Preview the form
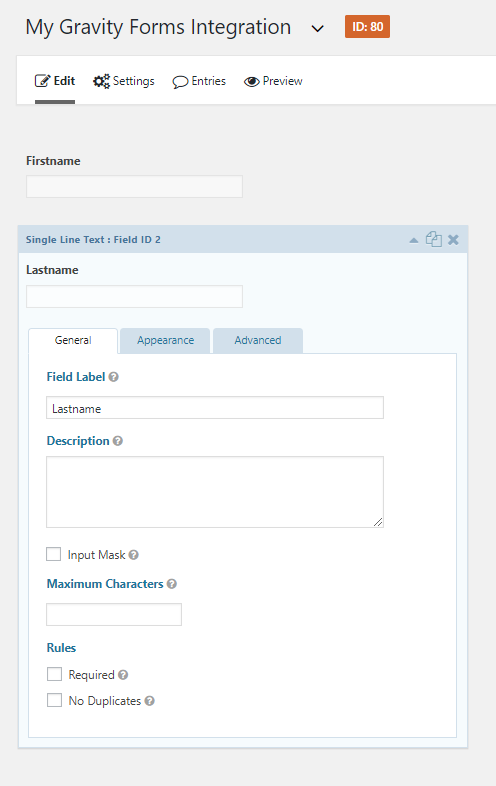496x786 pixels. [x=273, y=81]
